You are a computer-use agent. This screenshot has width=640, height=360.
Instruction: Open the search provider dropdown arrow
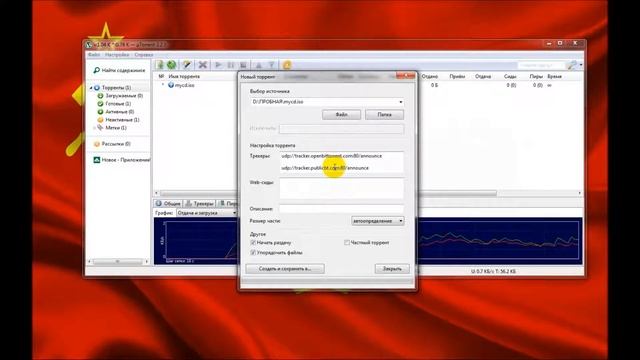[581, 65]
